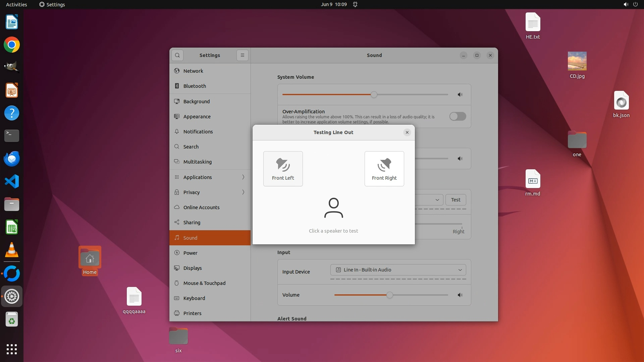The height and width of the screenshot is (362, 644).
Task: Open VLC from the dock
Action: coord(12,250)
